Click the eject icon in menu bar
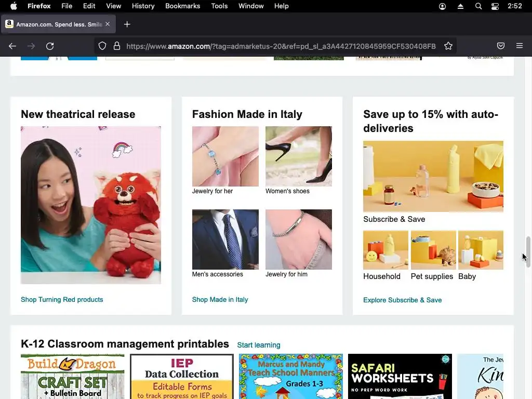Viewport: 532px width, 399px height. pyautogui.click(x=460, y=6)
